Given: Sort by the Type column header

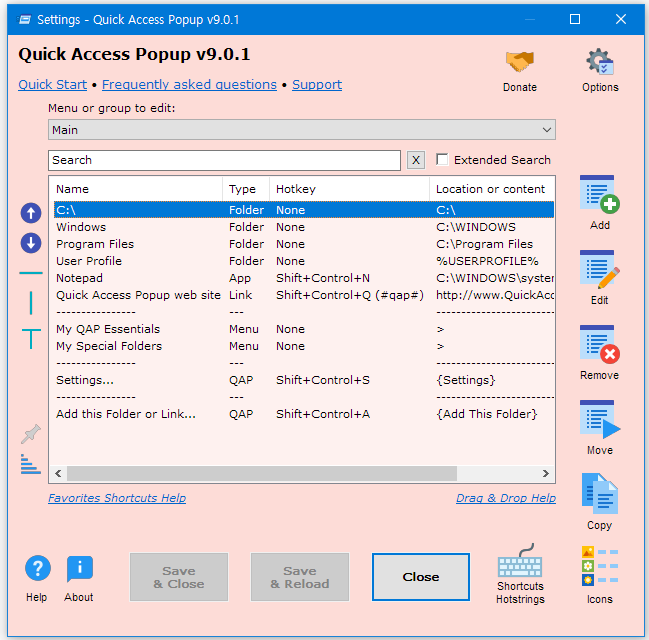Looking at the screenshot, I should click(x=246, y=189).
